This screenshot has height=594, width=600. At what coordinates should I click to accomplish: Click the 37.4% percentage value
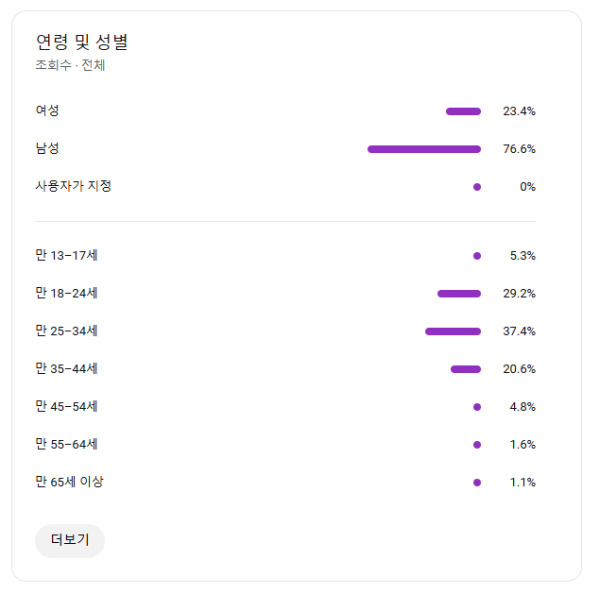pyautogui.click(x=519, y=331)
